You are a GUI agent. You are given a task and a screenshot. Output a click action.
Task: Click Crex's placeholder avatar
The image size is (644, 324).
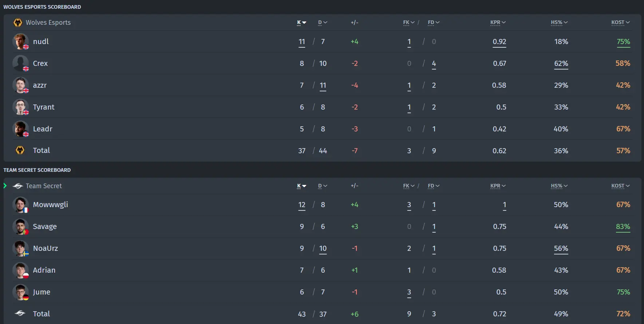click(x=20, y=63)
